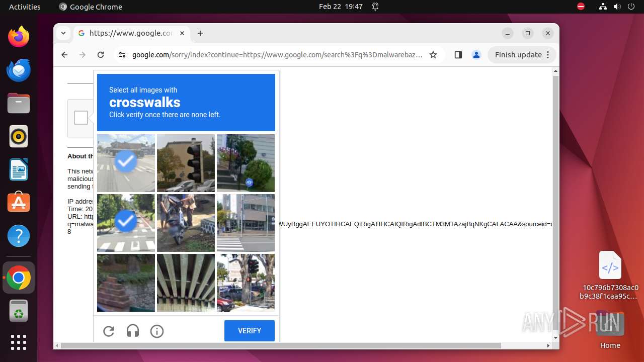Open notifications bell in top bar

(x=375, y=7)
